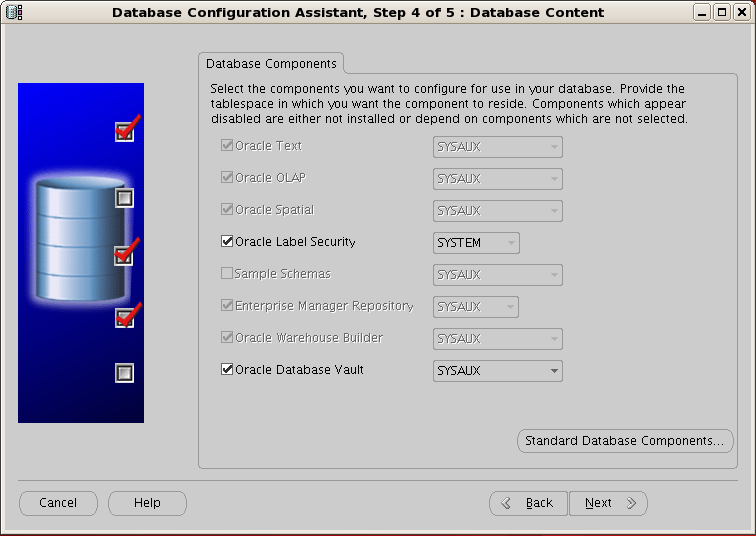The height and width of the screenshot is (536, 756).
Task: Open the Oracle OLAP tablespace dropdown
Action: pos(498,179)
